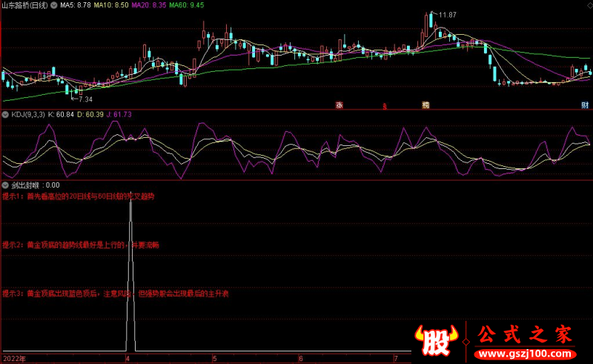The height and width of the screenshot is (364, 593).
Task: Click the 股 bull logo icon
Action: click(x=437, y=340)
